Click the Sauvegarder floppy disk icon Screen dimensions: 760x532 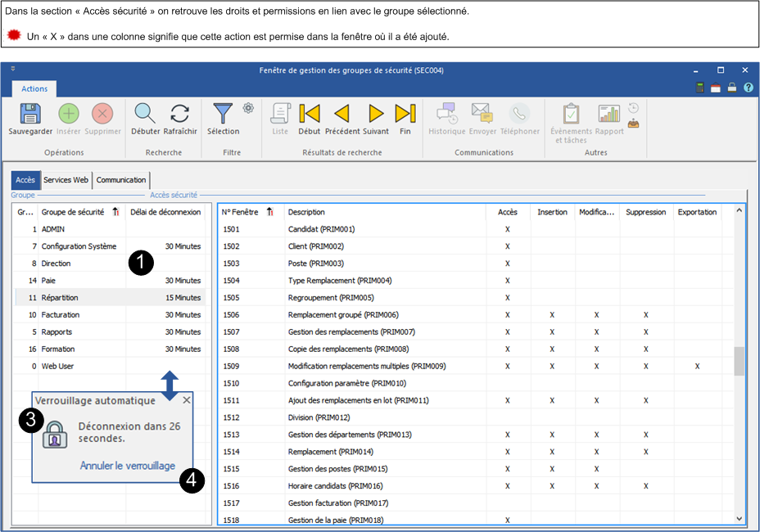click(30, 114)
